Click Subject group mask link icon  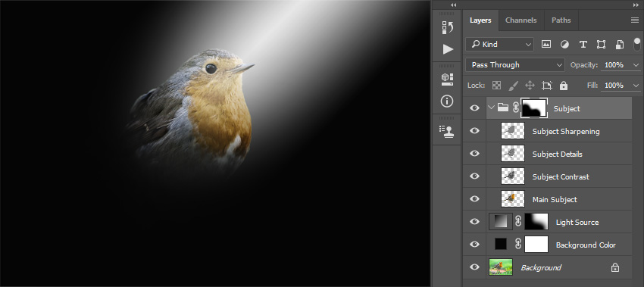point(515,108)
